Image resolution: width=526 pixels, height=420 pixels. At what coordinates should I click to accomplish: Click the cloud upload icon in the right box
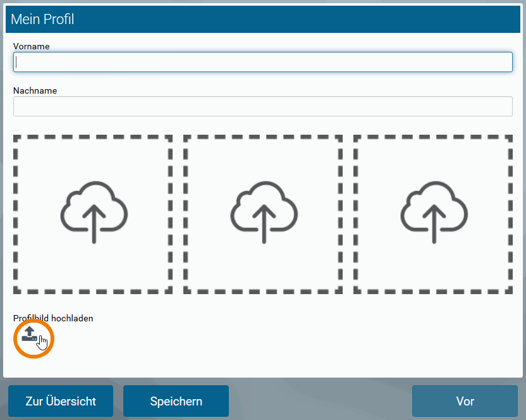[434, 207]
